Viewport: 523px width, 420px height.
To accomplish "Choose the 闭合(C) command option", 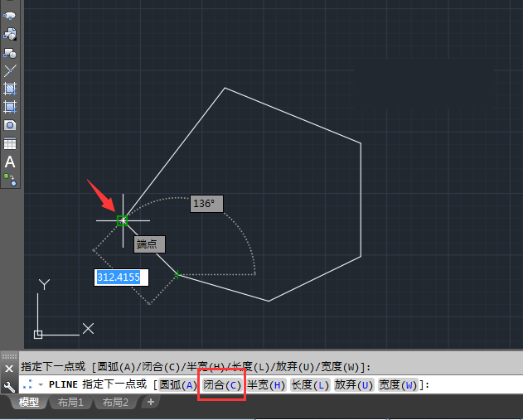I will coord(222,385).
